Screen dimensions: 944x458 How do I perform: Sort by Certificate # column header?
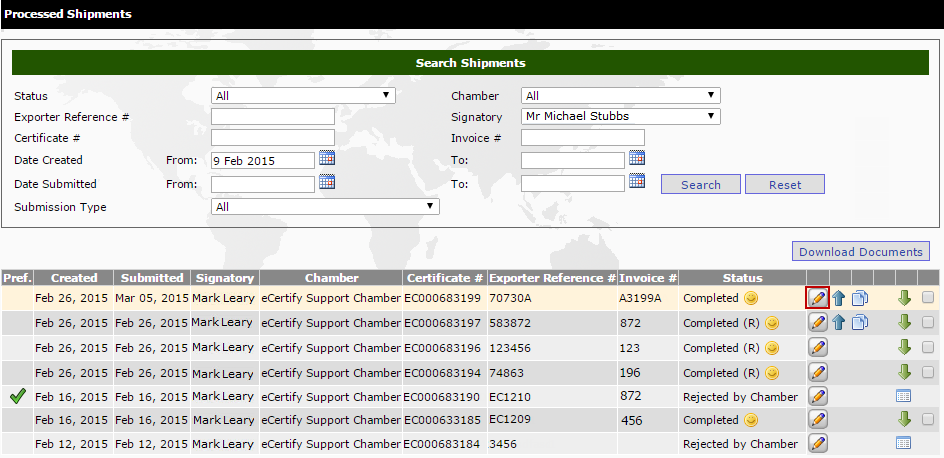pyautogui.click(x=444, y=278)
